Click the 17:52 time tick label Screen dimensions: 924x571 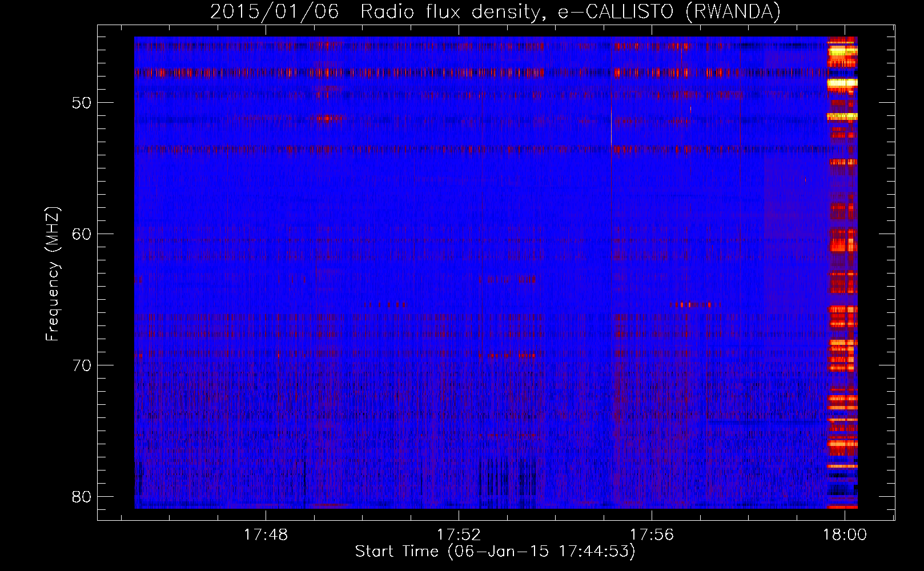tap(459, 535)
